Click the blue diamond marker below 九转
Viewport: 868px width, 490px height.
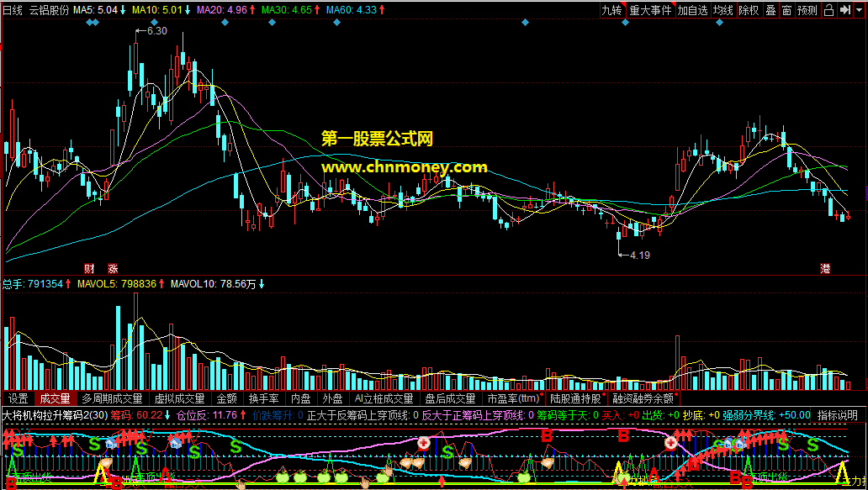pyautogui.click(x=625, y=23)
